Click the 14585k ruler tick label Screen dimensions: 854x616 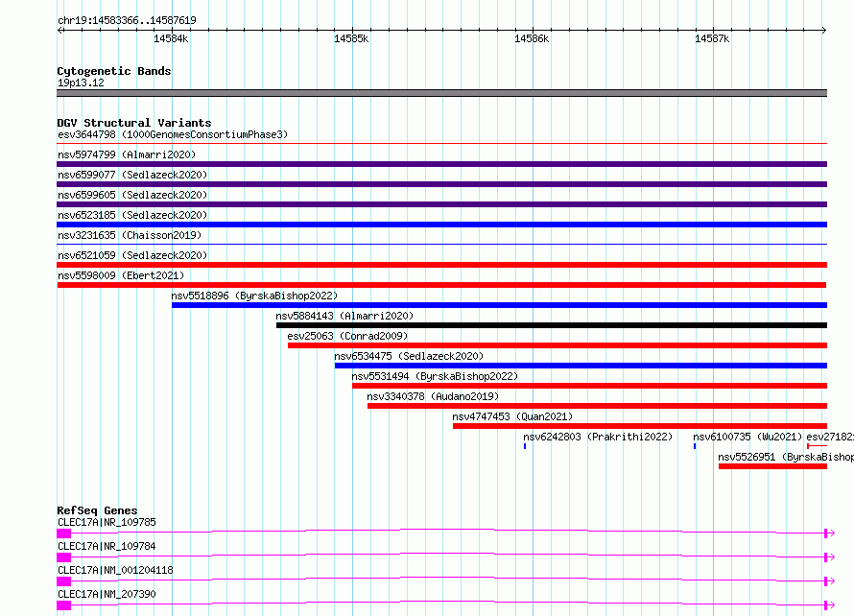coord(351,38)
